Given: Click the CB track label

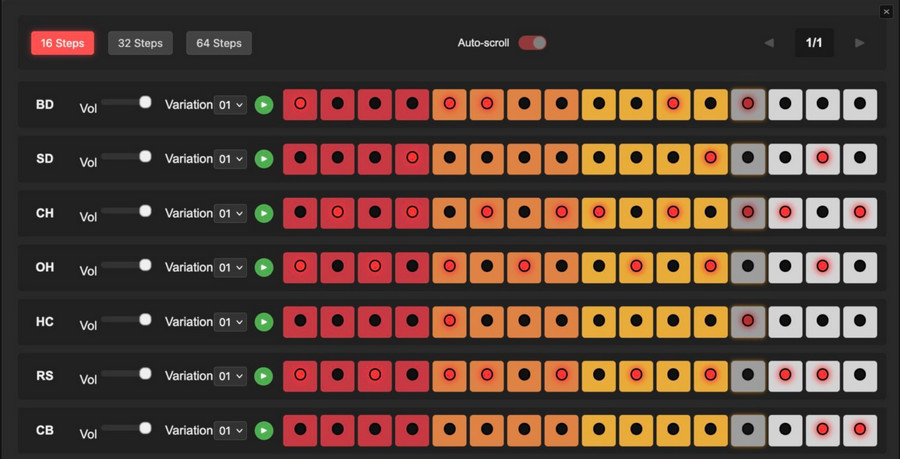Looking at the screenshot, I should (45, 430).
